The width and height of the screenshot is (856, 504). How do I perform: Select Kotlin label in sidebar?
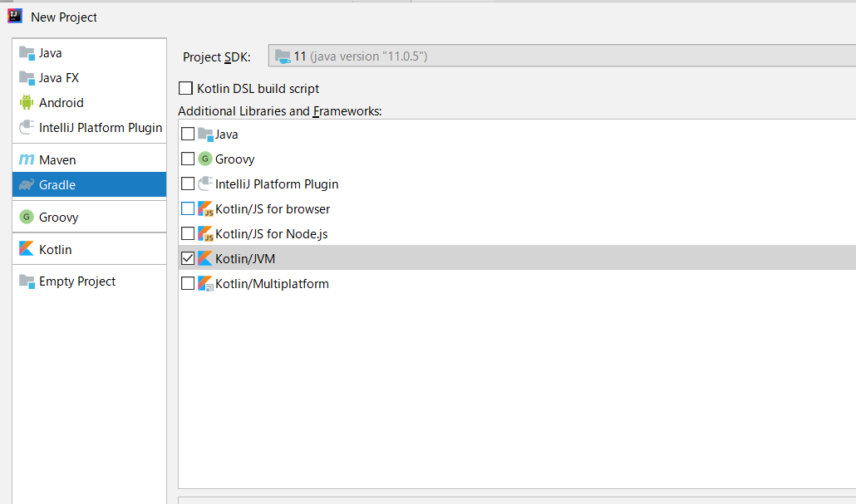click(x=55, y=249)
